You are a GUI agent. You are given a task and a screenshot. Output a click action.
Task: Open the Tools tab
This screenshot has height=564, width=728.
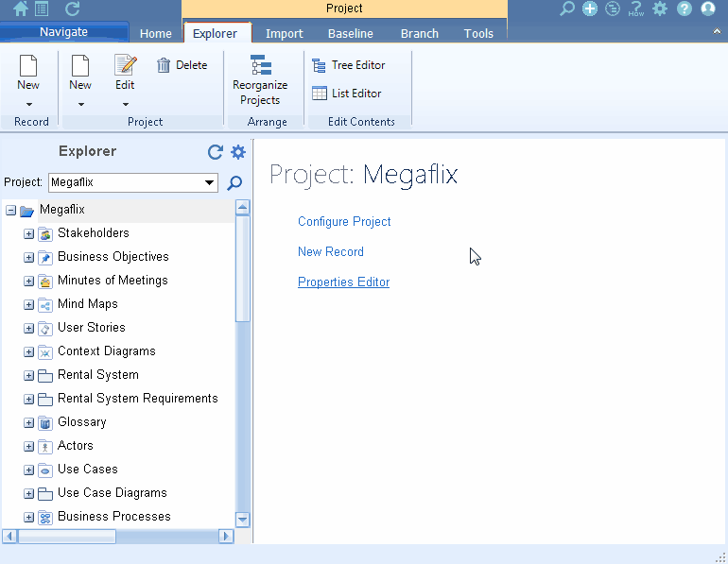pyautogui.click(x=478, y=33)
